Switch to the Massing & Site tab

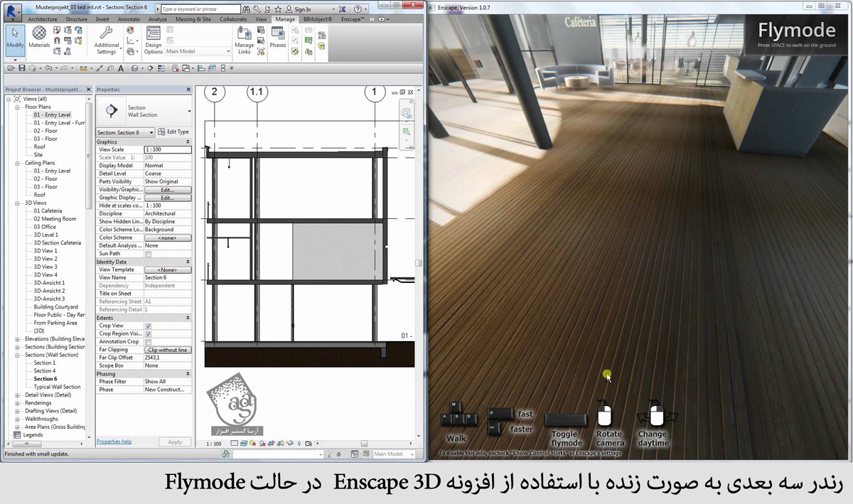193,19
